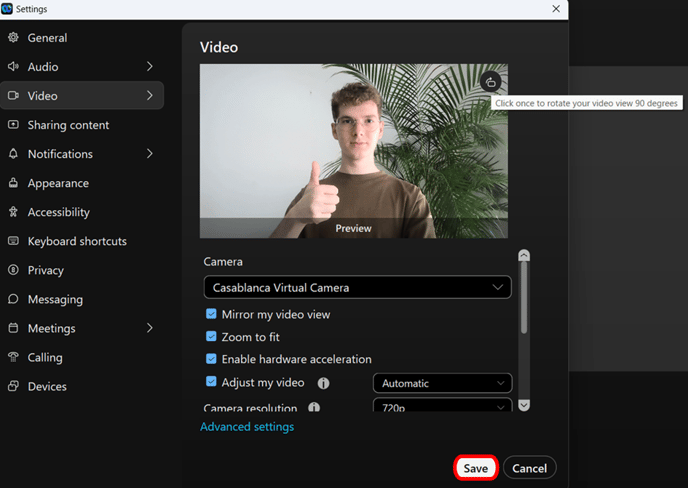This screenshot has width=688, height=488.
Task: Select the Messaging settings section
Action: click(55, 299)
